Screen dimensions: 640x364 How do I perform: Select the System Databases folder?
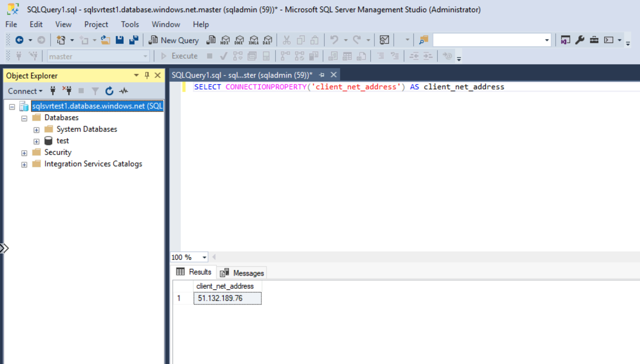(87, 129)
